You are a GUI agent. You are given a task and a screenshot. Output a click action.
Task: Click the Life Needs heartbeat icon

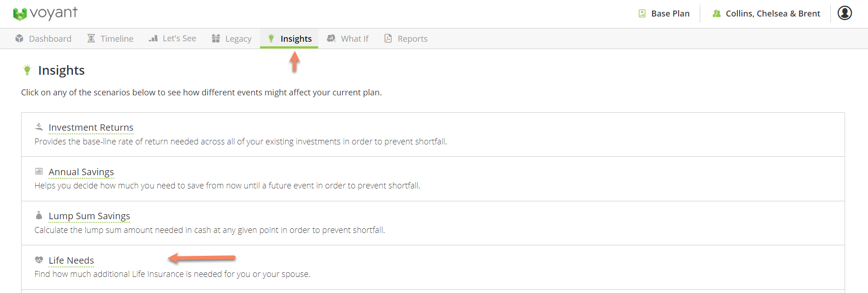(x=39, y=260)
